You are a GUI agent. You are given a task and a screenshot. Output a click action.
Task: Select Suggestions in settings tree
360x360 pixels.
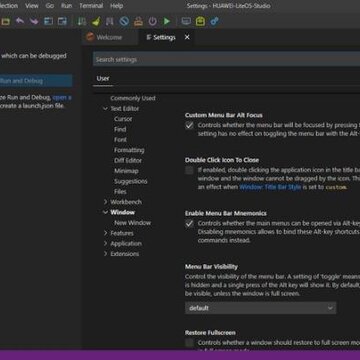130,181
